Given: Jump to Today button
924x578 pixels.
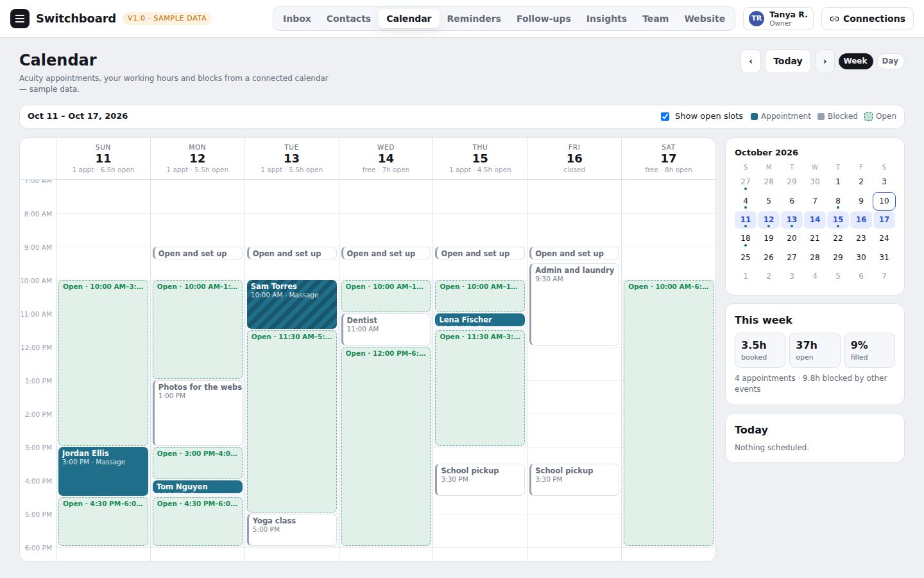Looking at the screenshot, I should click(788, 61).
